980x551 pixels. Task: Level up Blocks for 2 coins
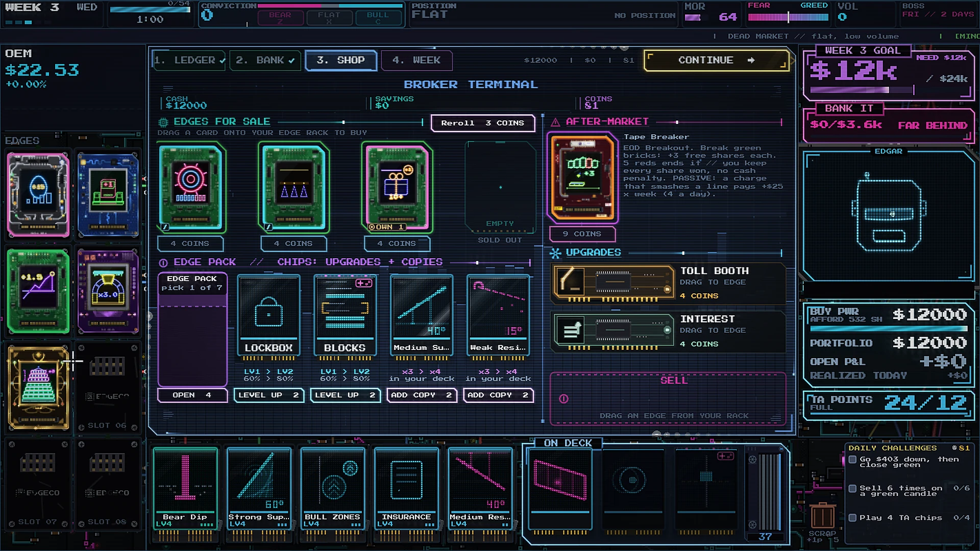(x=346, y=395)
